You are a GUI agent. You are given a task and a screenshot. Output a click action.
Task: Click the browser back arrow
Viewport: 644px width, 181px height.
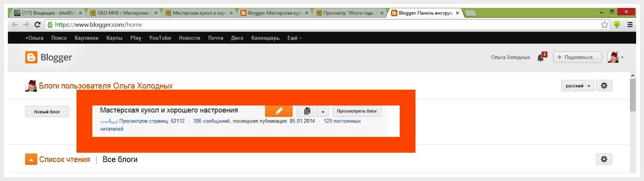click(x=14, y=25)
